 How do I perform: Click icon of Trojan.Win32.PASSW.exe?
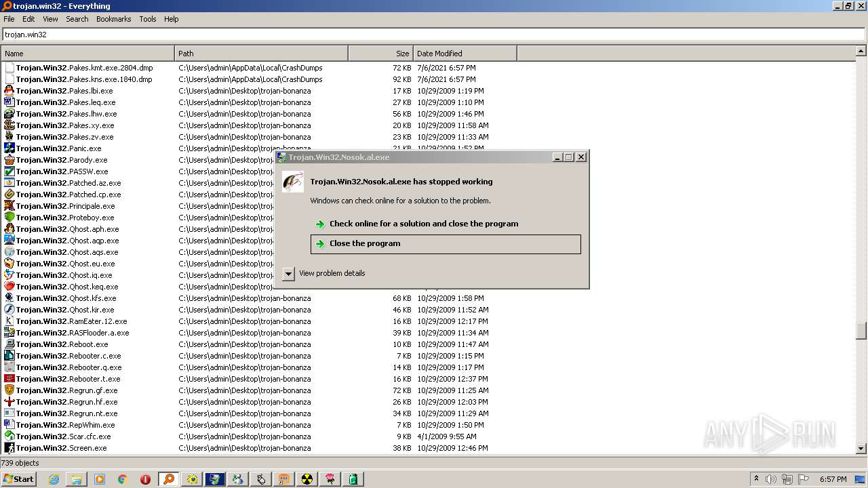(x=9, y=171)
